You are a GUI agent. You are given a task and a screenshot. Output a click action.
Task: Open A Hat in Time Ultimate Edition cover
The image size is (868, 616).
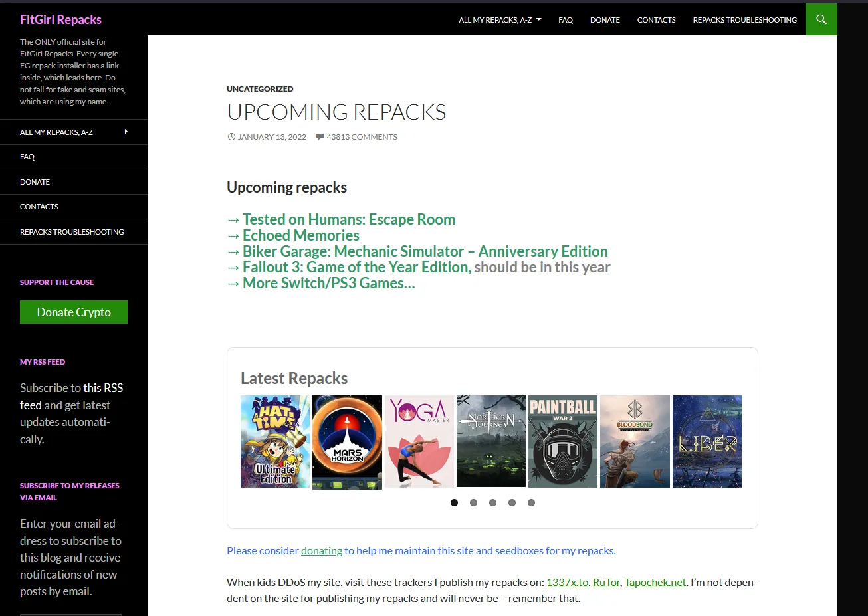275,442
